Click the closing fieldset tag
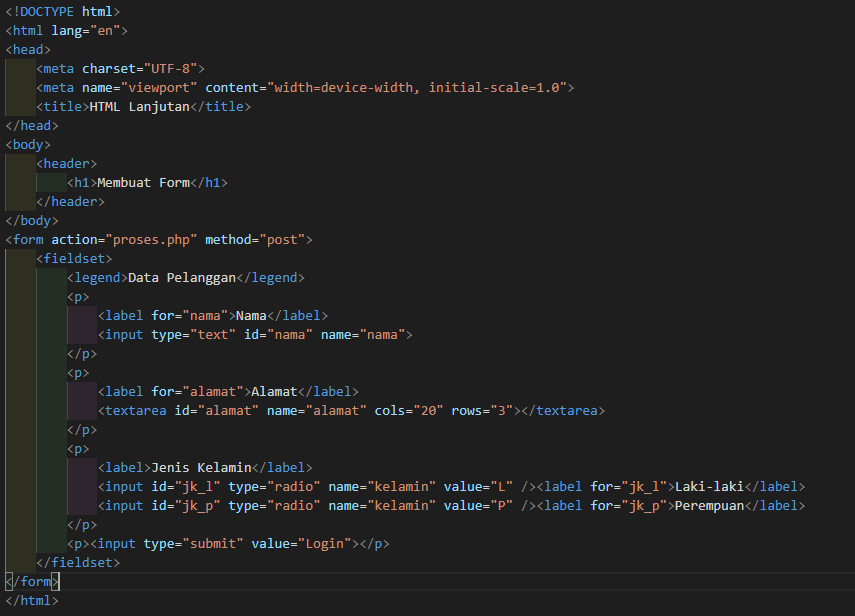Viewport: 855px width, 616px height. (78, 563)
